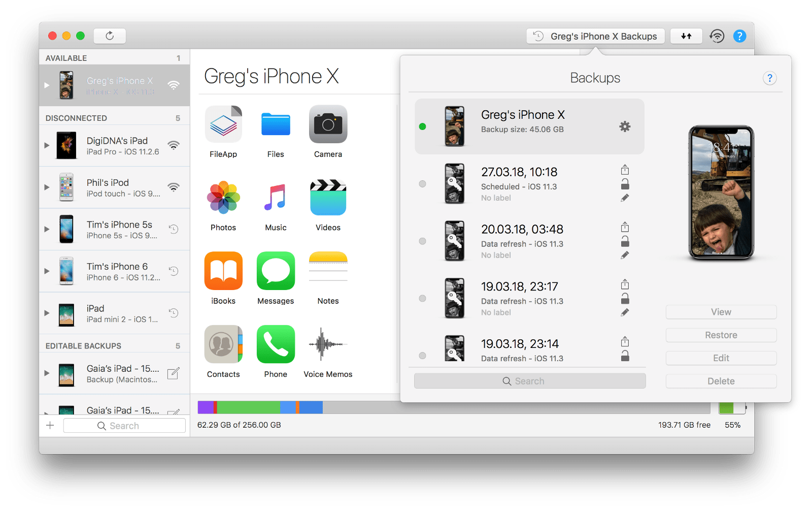The image size is (812, 510).
Task: Click the sidebar device search field
Action: (x=124, y=426)
